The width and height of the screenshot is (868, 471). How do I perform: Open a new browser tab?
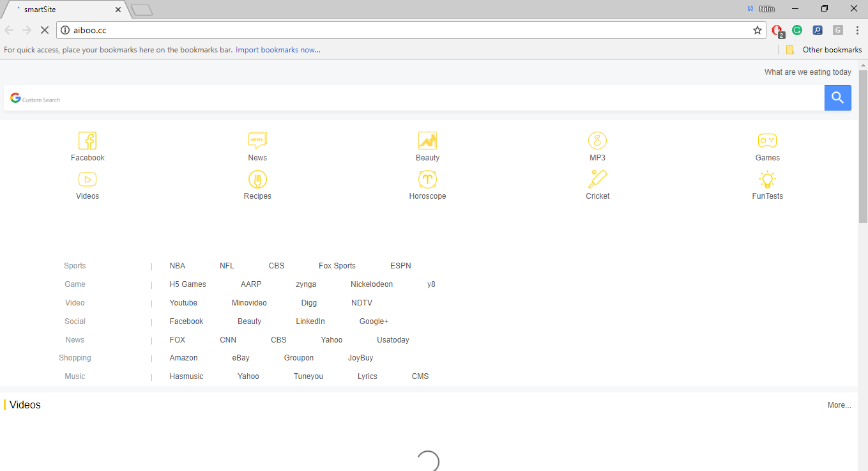pos(142,9)
